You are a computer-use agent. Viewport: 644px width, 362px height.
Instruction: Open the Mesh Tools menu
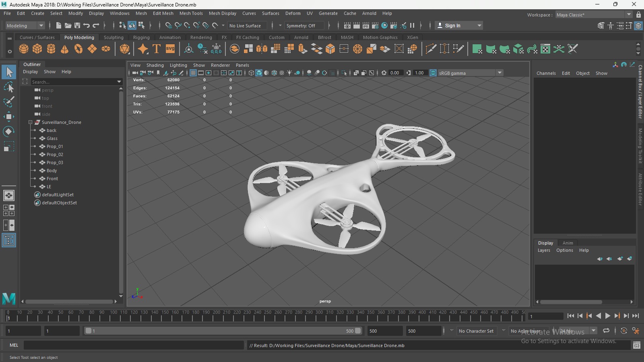(191, 13)
